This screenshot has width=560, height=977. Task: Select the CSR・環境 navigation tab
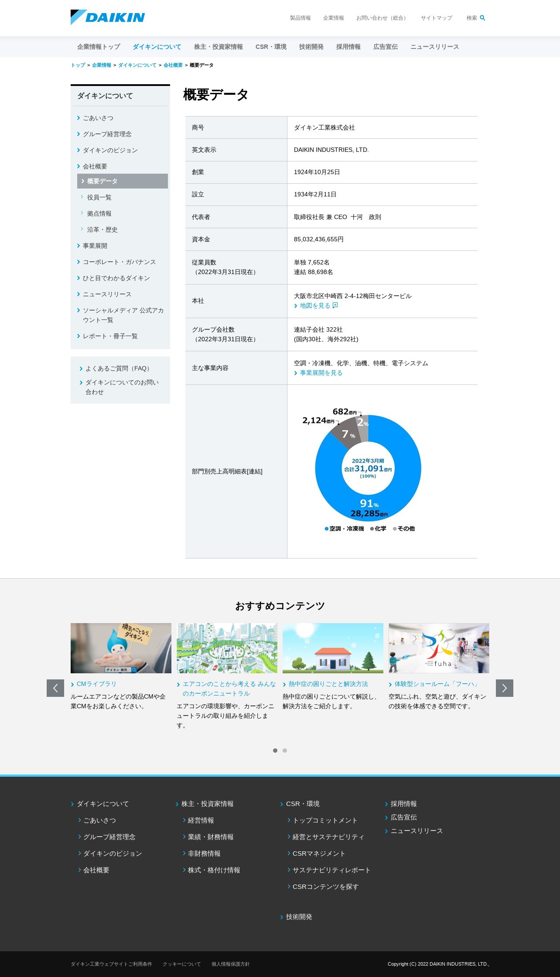tap(271, 47)
